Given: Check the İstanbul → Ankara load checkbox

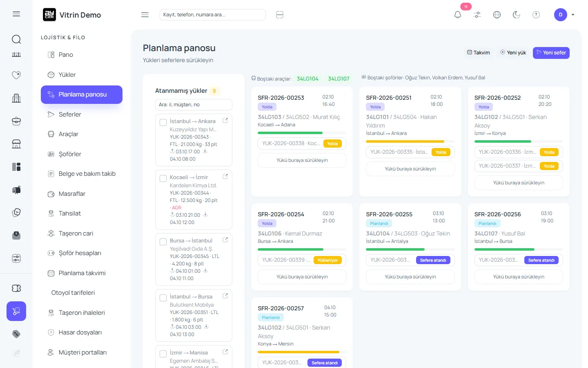Looking at the screenshot, I should pyautogui.click(x=163, y=122).
